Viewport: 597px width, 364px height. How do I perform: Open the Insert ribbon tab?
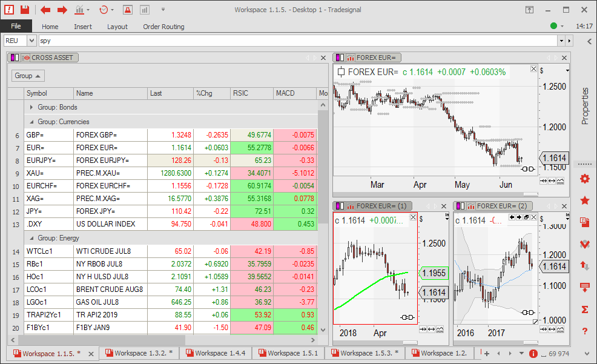point(82,27)
